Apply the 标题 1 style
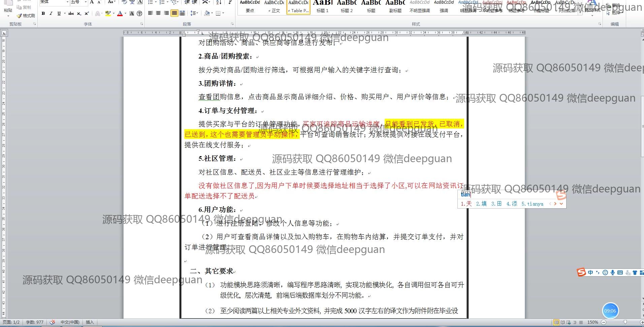Screen dimensions: 644x327 coord(322,7)
